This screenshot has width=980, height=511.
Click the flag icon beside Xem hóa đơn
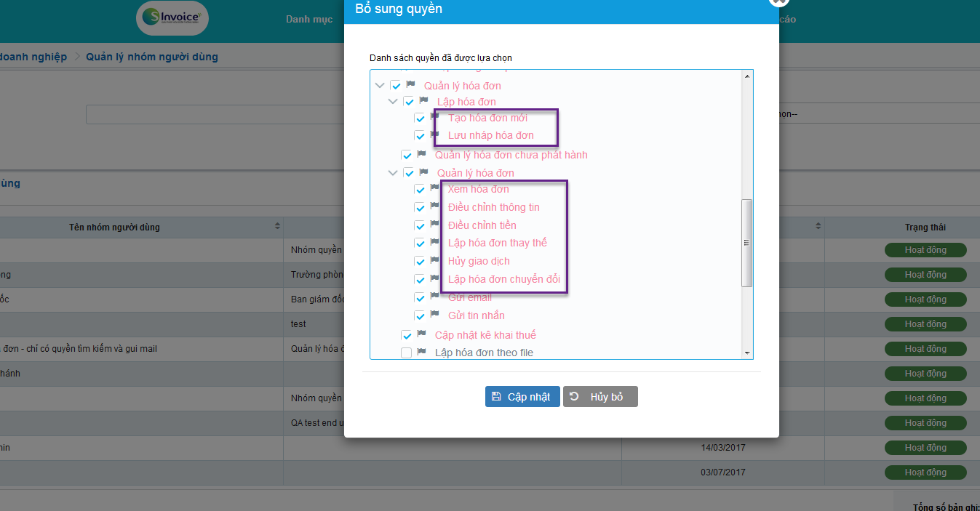pos(435,188)
